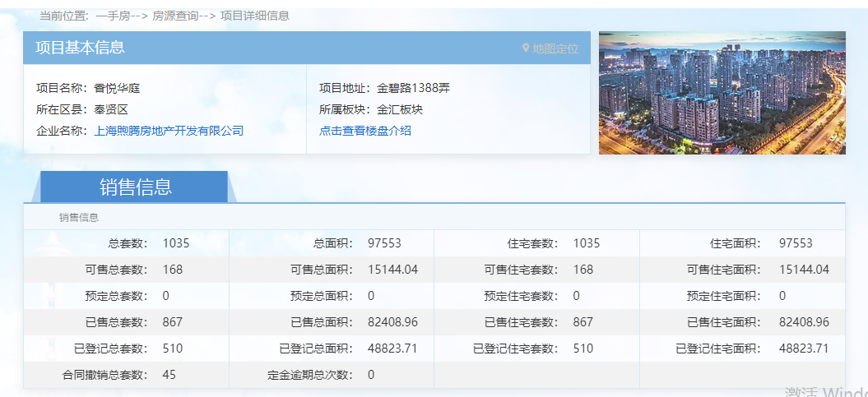Viewport: 868px width, 397px height.
Task: Click 已售住宅面积 value 82408.96
Action: (804, 322)
